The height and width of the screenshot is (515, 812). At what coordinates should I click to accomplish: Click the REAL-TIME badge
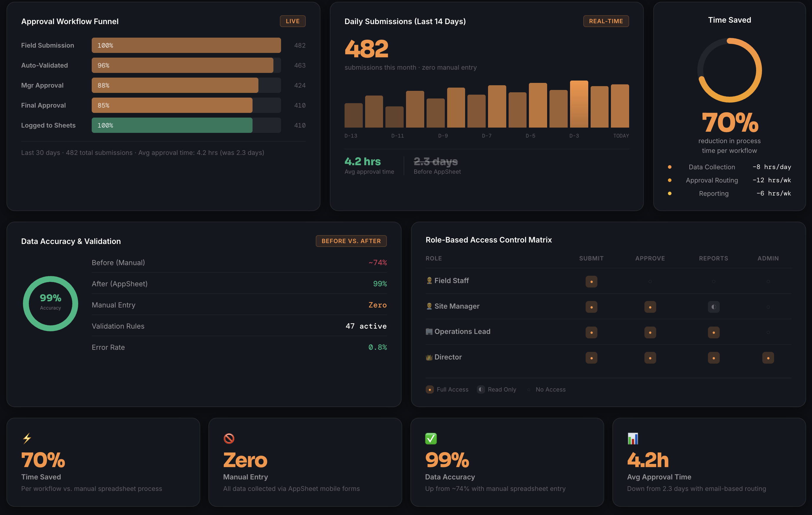click(606, 21)
